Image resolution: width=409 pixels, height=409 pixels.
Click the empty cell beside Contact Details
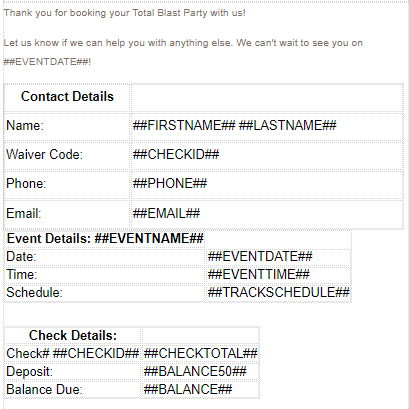pos(267,98)
